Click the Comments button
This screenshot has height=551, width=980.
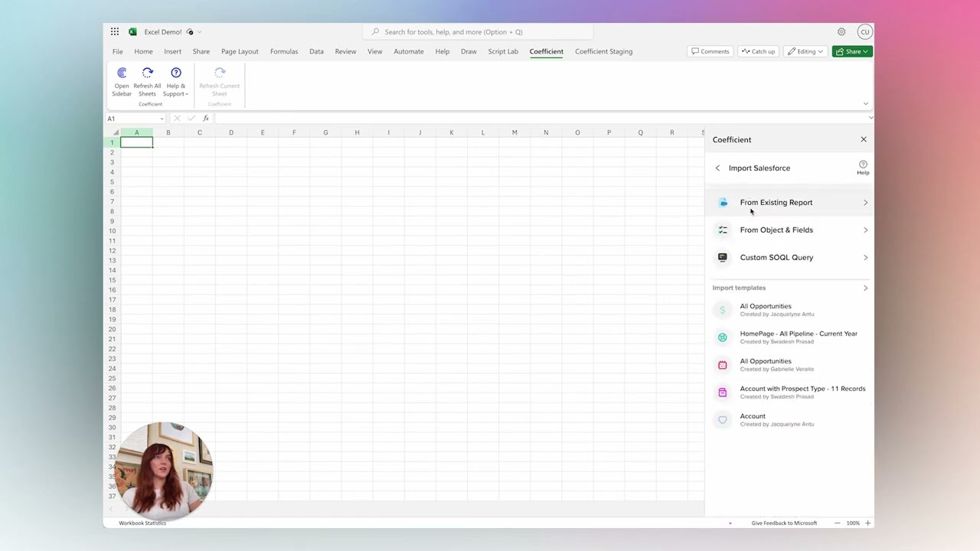tap(710, 51)
